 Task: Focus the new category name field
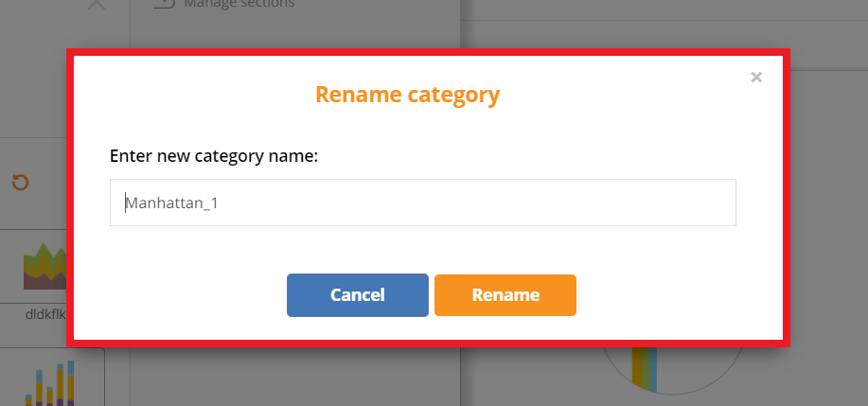[422, 203]
